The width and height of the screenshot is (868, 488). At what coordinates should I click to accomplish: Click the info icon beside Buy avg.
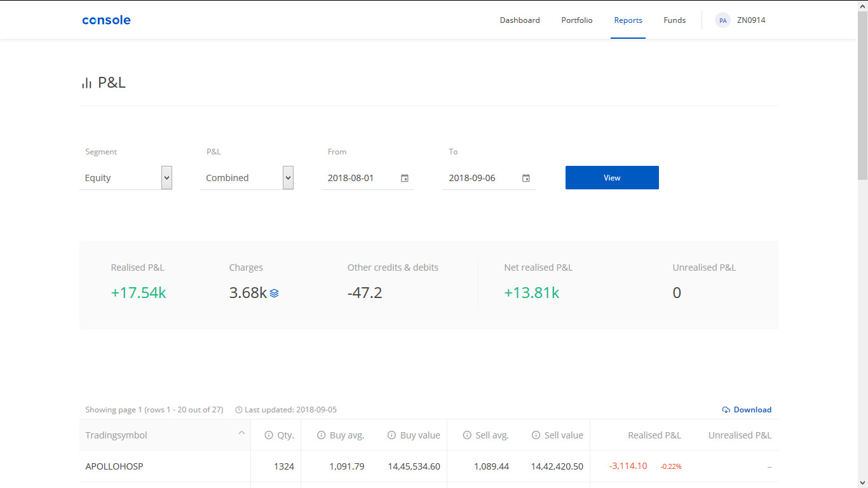coord(322,435)
